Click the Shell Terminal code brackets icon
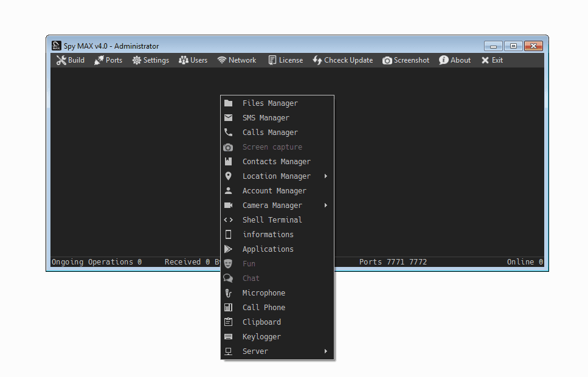 click(x=229, y=220)
